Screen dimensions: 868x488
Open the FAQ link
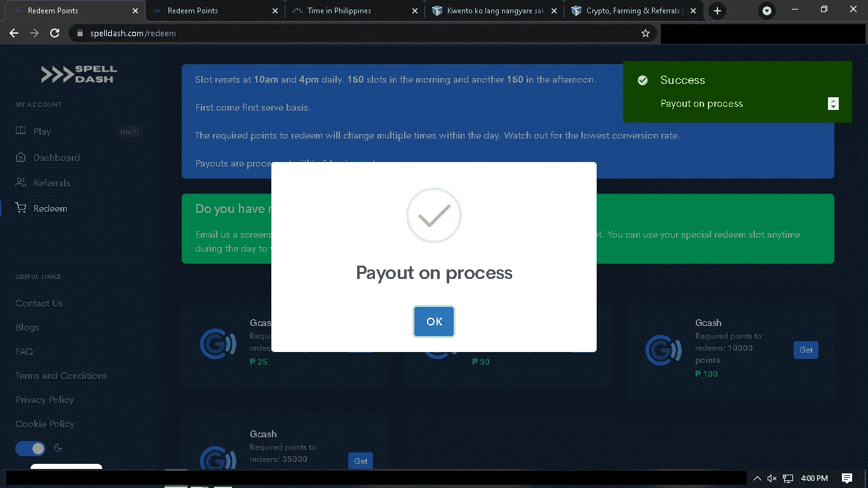coord(24,351)
